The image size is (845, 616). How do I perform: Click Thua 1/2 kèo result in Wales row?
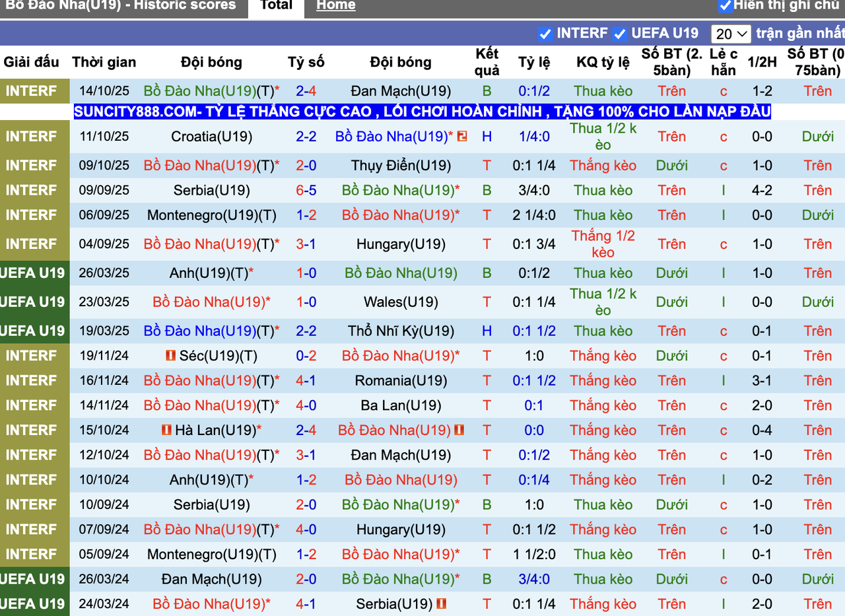(x=603, y=302)
